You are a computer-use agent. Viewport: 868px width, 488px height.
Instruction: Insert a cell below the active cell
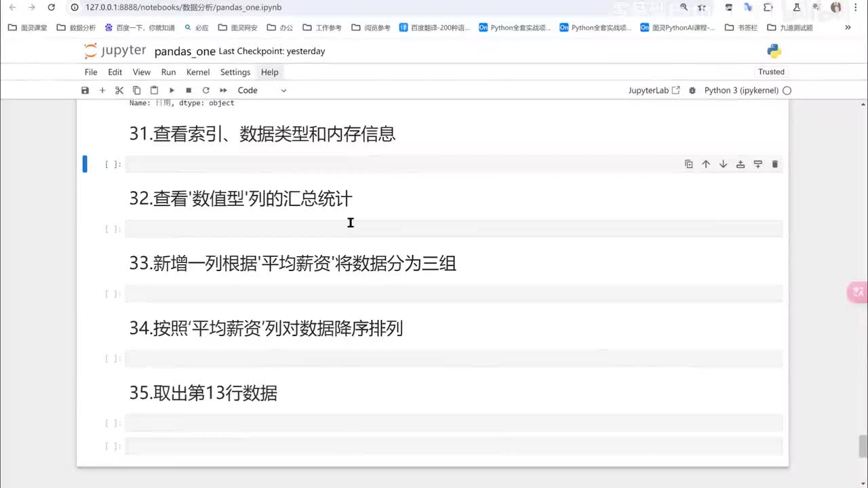point(758,164)
